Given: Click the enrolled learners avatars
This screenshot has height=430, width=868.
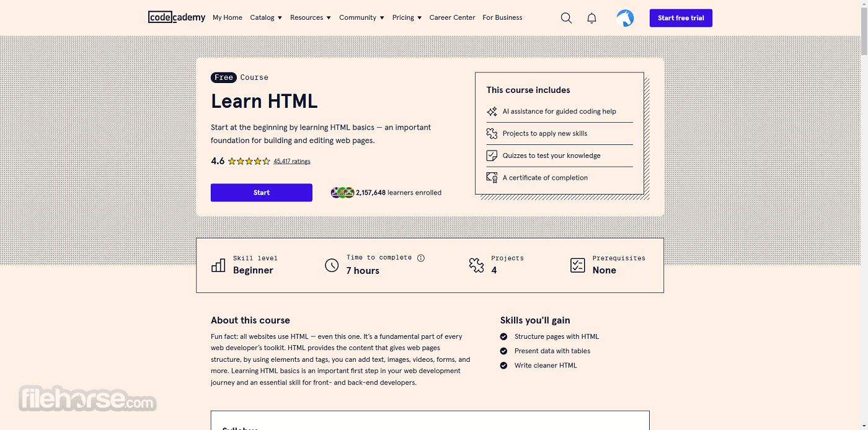Looking at the screenshot, I should coord(342,193).
